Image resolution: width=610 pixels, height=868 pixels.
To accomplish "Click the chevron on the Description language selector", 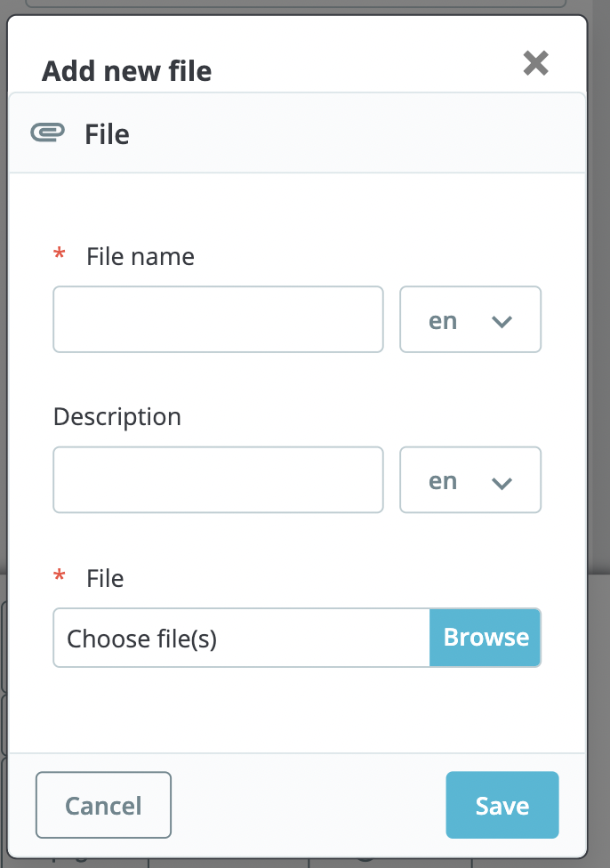I will click(x=502, y=480).
